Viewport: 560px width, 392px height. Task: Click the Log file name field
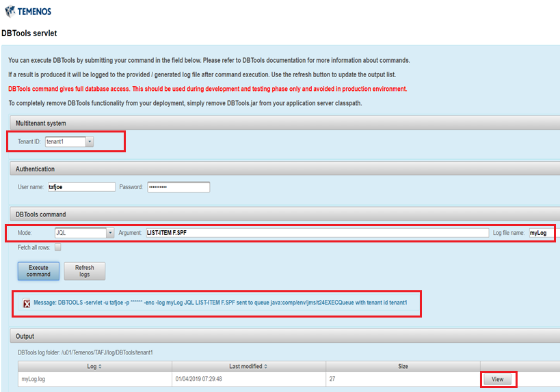[x=540, y=233]
